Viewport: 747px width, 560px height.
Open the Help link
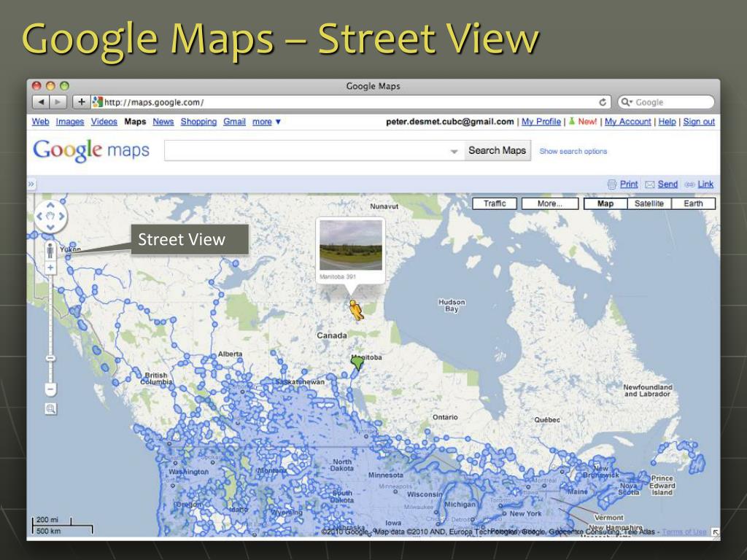[x=667, y=122]
